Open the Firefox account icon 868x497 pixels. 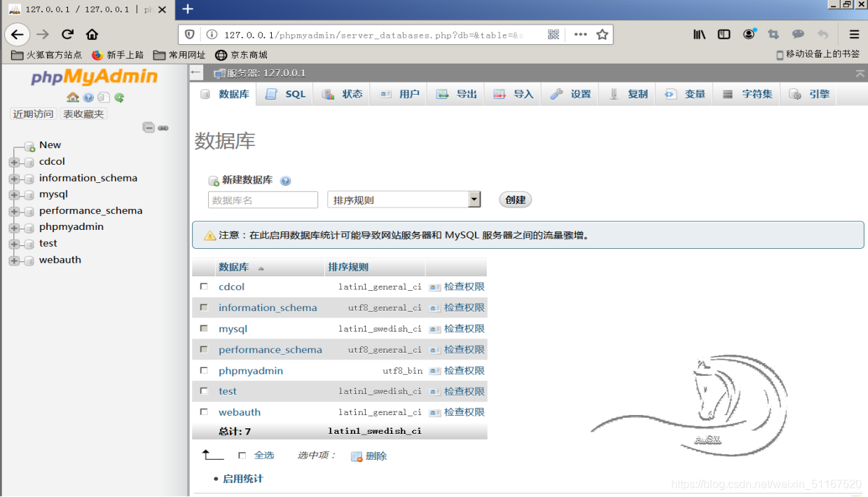[x=749, y=34]
